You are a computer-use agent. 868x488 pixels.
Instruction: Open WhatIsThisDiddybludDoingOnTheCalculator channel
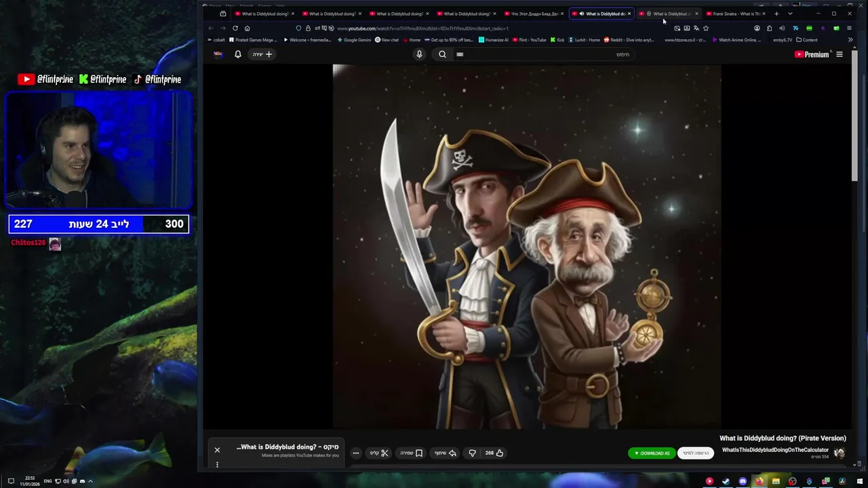tap(775, 450)
